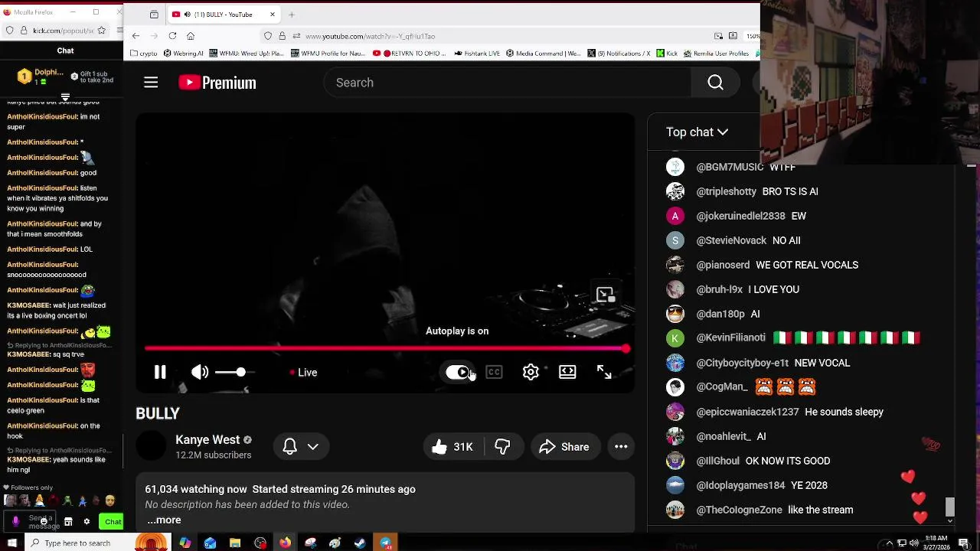The height and width of the screenshot is (551, 980).
Task: Close the BULLY - YouTube browser tab
Action: click(273, 15)
